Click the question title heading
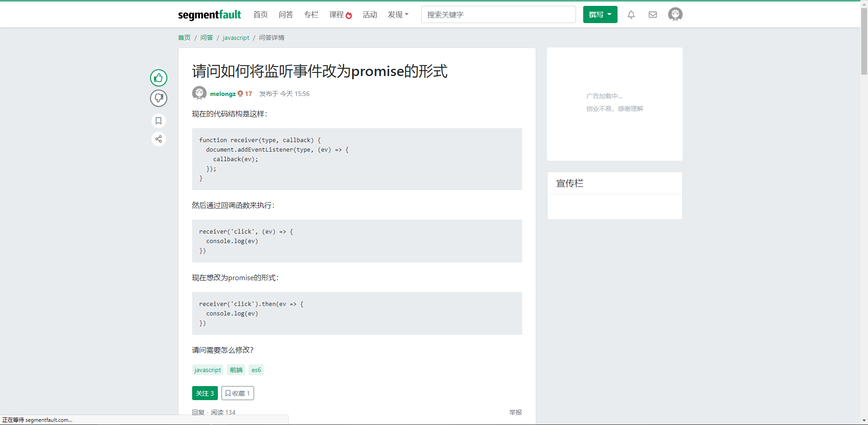Image resolution: width=868 pixels, height=425 pixels. coord(320,71)
